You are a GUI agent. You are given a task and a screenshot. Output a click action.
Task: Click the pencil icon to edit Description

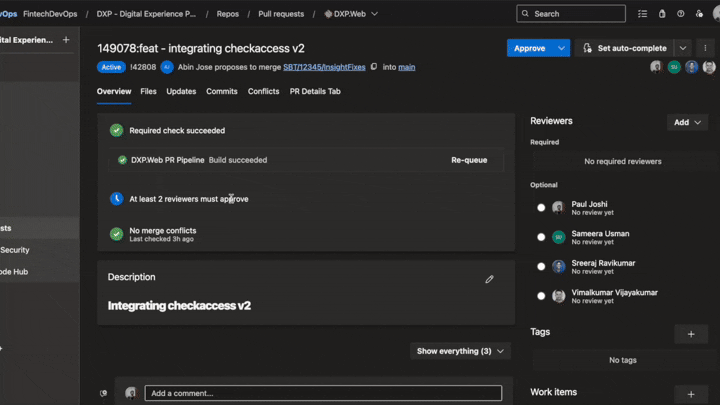(x=489, y=279)
